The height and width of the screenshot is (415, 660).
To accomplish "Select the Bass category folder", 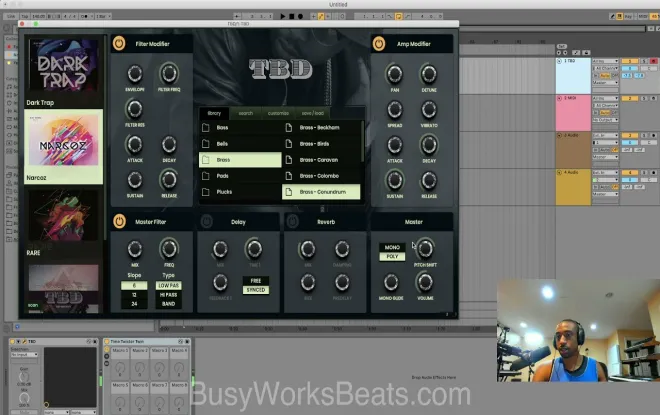I will pyautogui.click(x=240, y=128).
